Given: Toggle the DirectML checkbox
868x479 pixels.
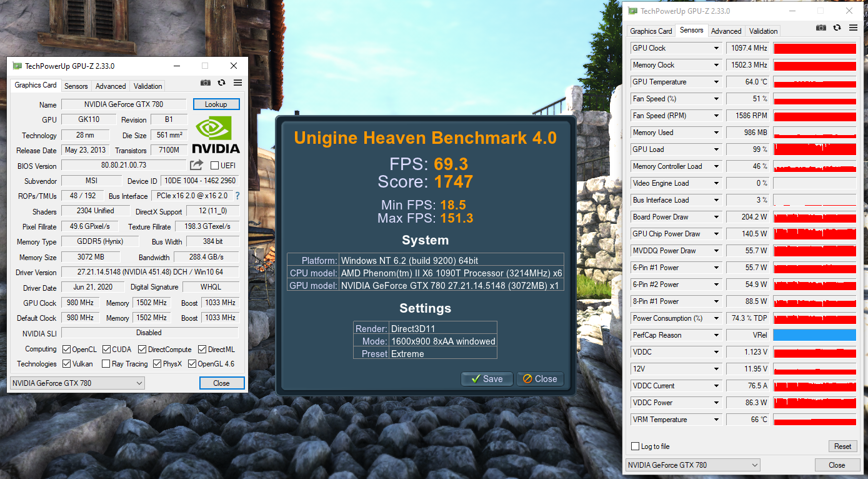Looking at the screenshot, I should click(x=202, y=349).
